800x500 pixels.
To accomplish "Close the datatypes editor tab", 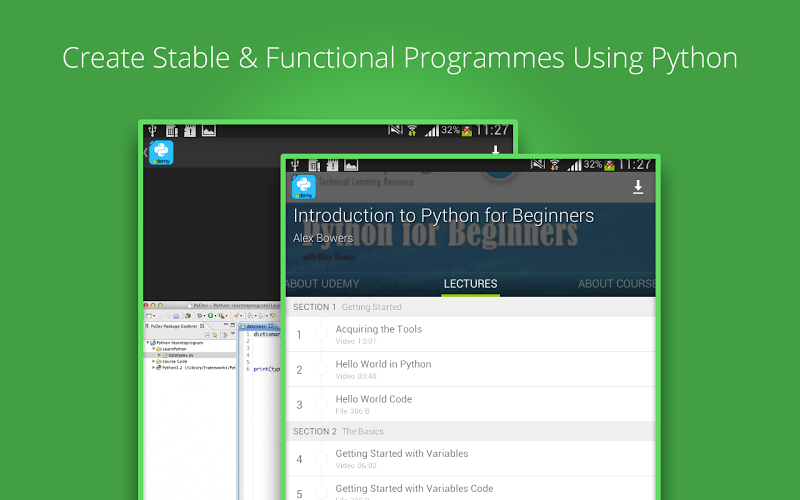I will pos(271,326).
